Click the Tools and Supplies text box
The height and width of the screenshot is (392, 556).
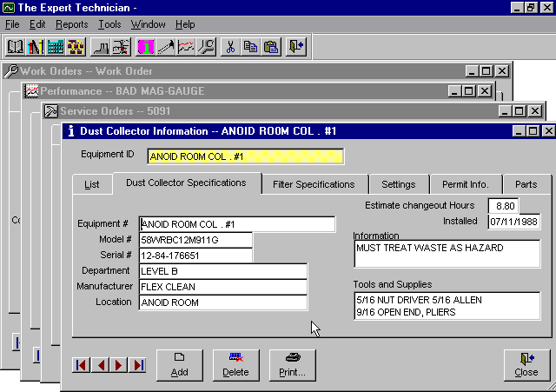click(x=447, y=306)
